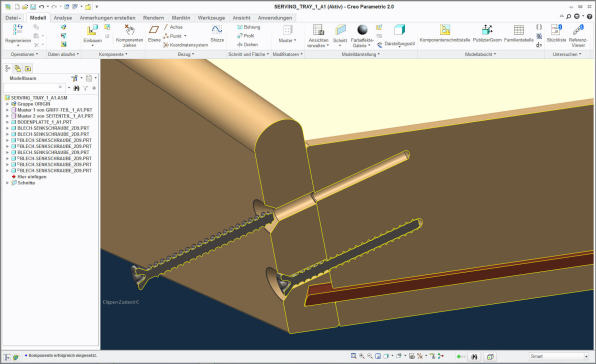The image size is (596, 364).
Task: Open the Modellabsicht group dropdown
Action: (480, 54)
